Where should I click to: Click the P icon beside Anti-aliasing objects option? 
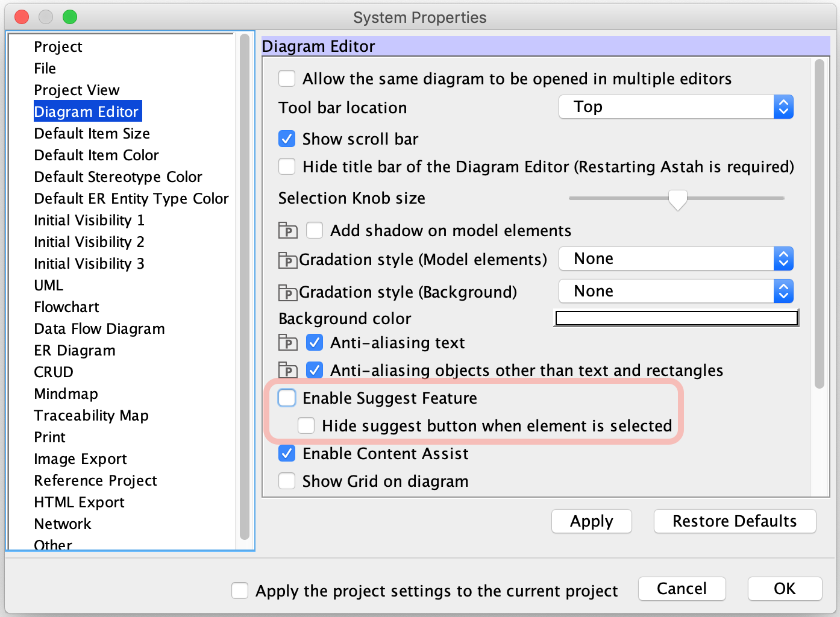click(287, 370)
